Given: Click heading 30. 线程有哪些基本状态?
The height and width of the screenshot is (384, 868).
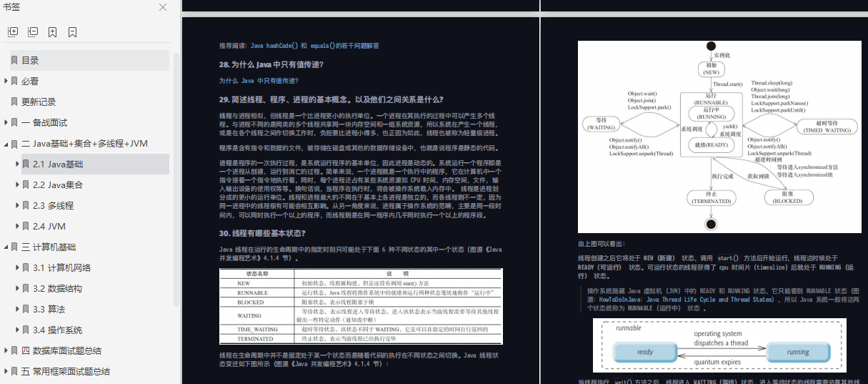Looking at the screenshot, I should (x=262, y=233).
